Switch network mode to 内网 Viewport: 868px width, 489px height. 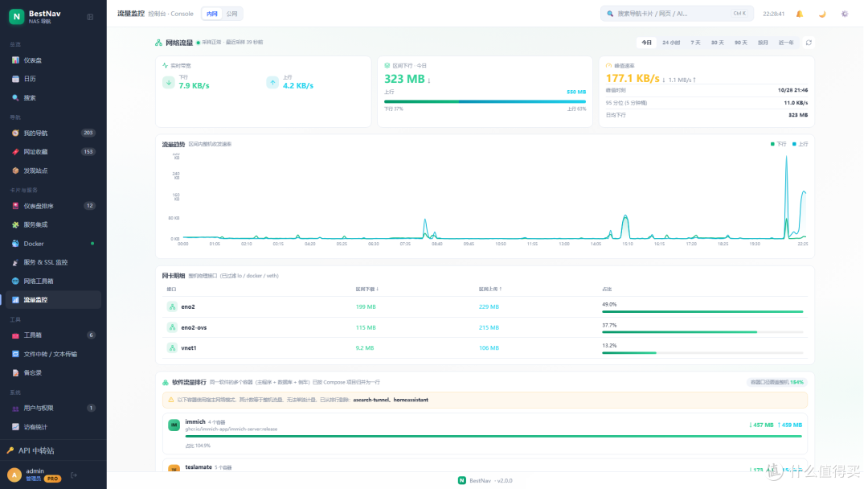point(212,14)
